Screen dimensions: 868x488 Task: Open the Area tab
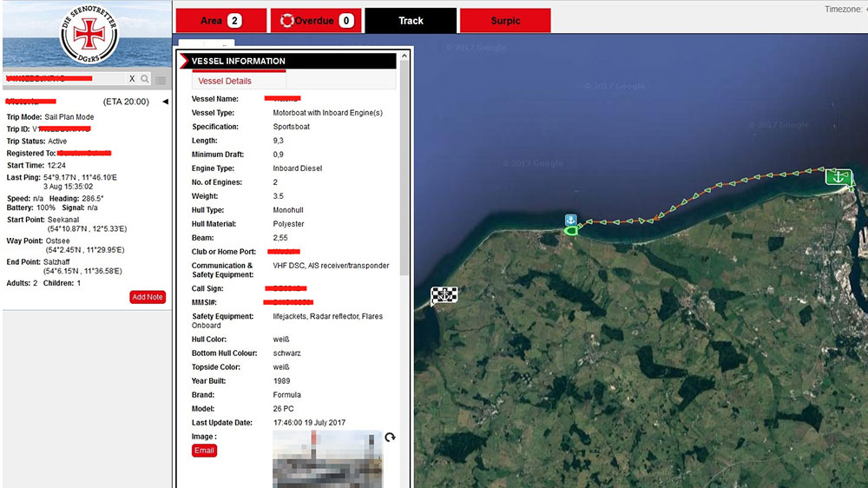[220, 21]
